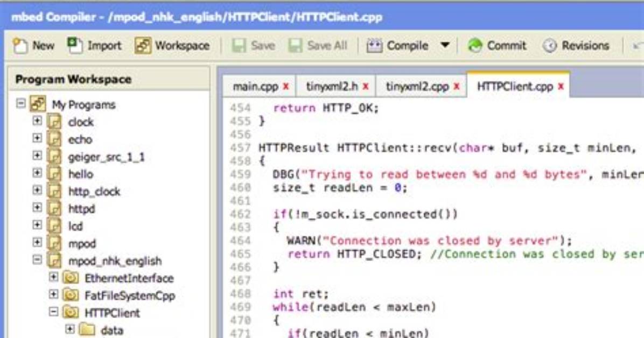Close the main.cpp tab

tap(286, 87)
